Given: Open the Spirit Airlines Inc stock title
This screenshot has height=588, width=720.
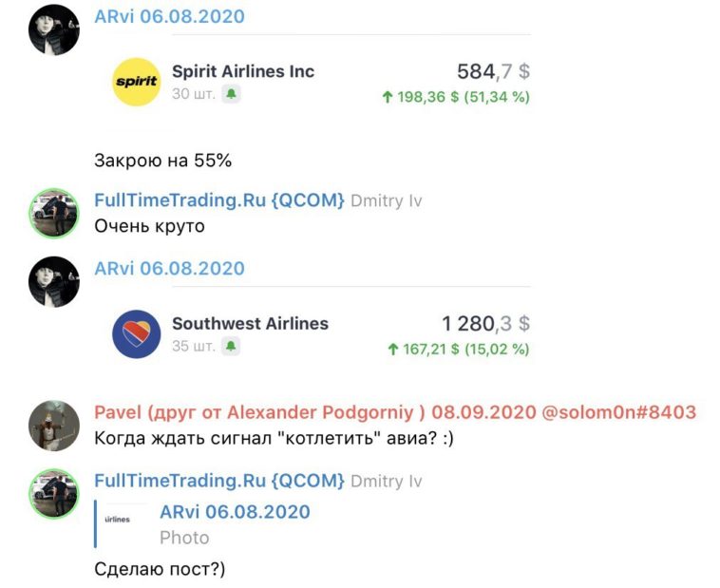Looking at the screenshot, I should click(x=243, y=71).
